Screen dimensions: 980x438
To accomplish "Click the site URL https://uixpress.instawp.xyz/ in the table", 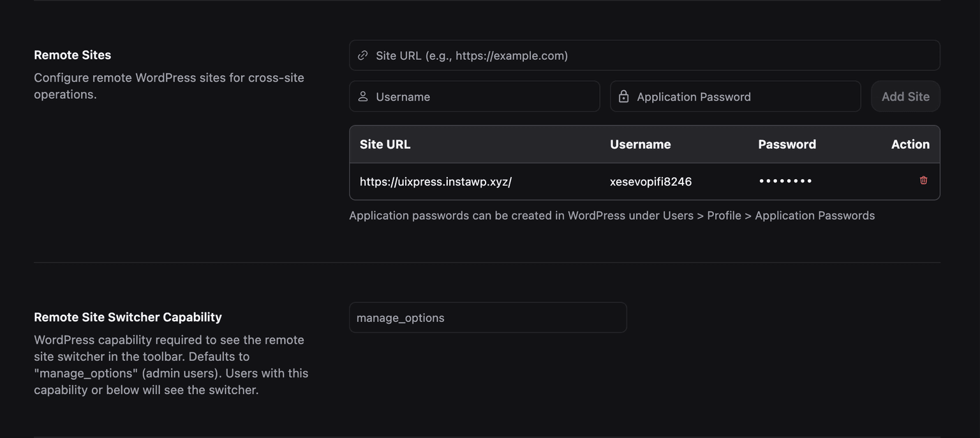I will (436, 181).
